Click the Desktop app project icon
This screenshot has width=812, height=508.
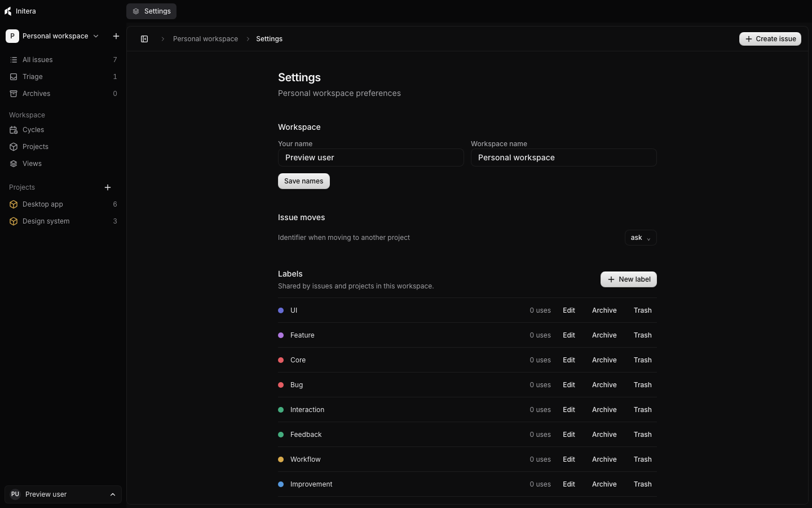pyautogui.click(x=14, y=204)
